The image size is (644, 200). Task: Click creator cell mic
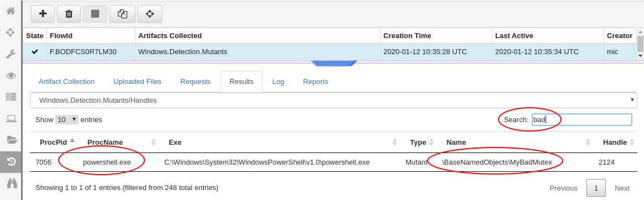pos(612,51)
